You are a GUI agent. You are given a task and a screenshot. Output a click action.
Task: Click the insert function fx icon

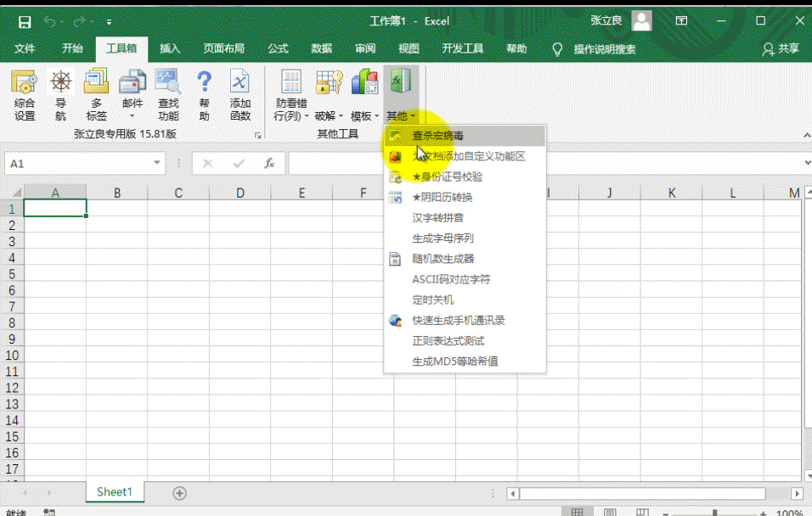(x=269, y=164)
